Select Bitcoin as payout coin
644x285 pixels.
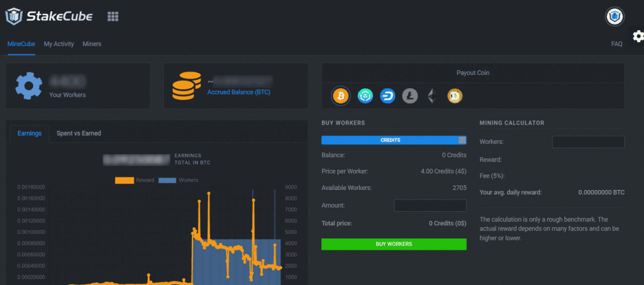tap(340, 96)
